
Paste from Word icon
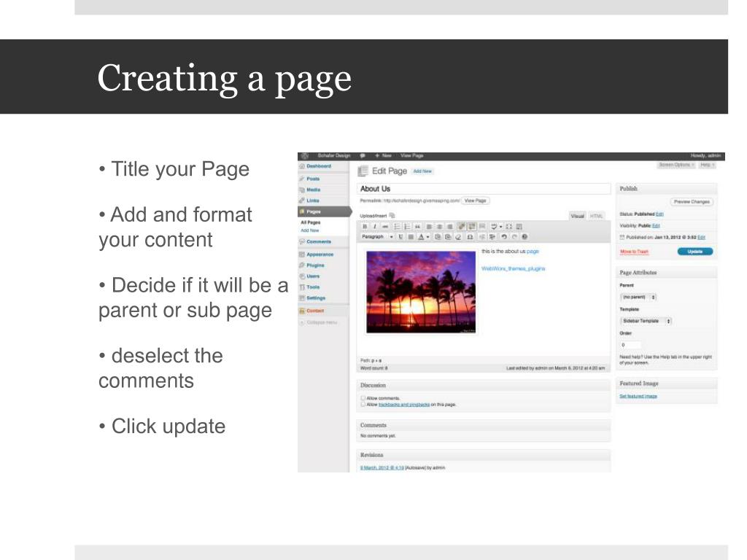click(448, 237)
